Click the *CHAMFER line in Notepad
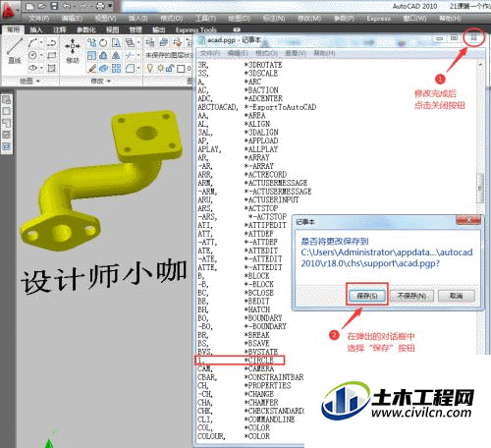The height and width of the screenshot is (448, 491). coord(238,402)
